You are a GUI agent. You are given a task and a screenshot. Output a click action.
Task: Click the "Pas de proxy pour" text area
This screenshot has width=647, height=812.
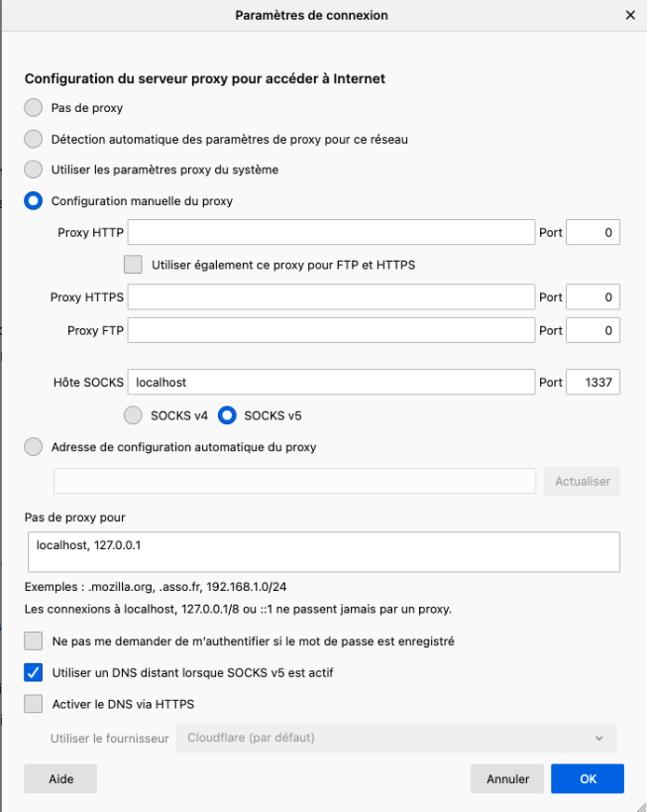(x=323, y=551)
